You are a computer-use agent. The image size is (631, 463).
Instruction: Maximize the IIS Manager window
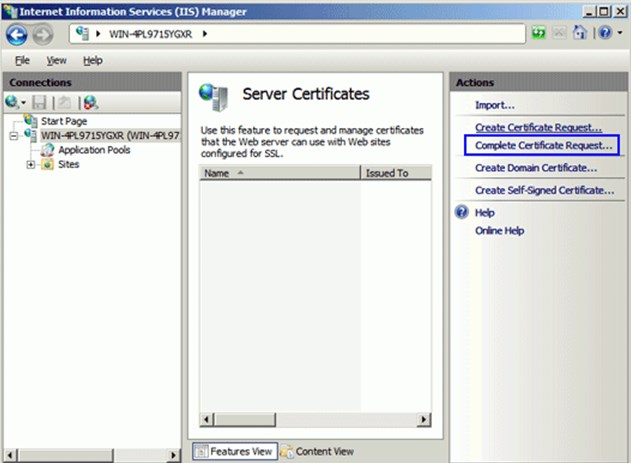[x=604, y=11]
